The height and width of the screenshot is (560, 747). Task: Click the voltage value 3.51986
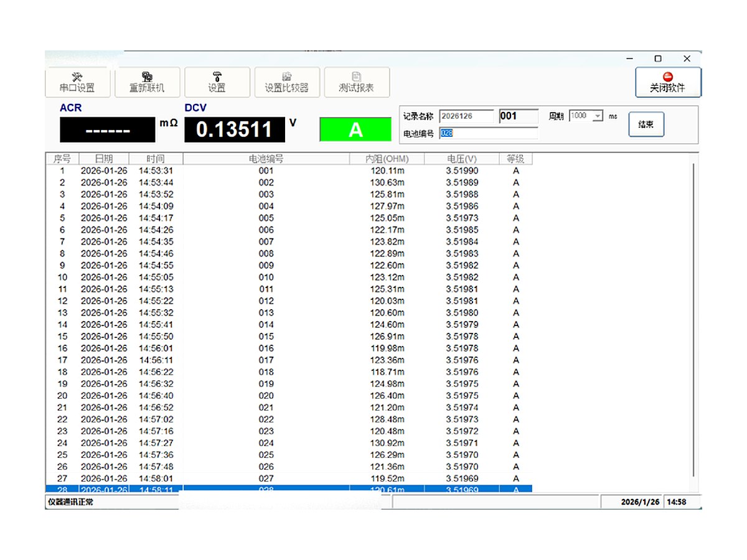coord(462,206)
